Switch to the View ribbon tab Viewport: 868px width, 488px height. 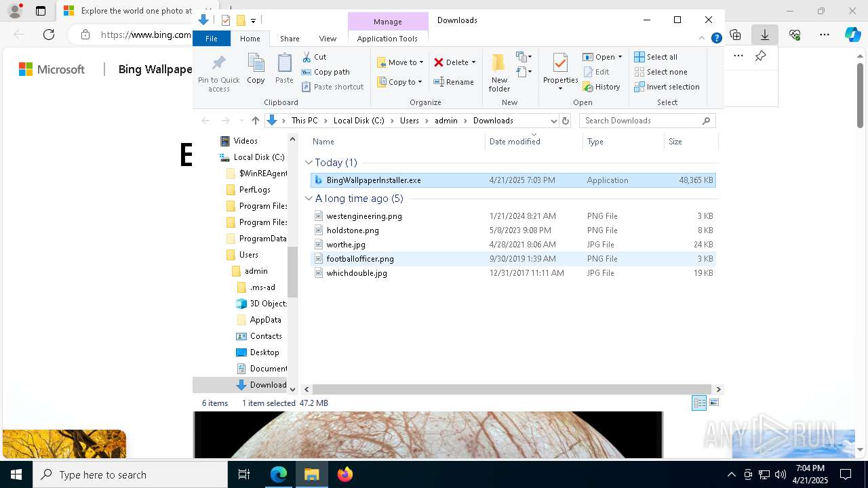point(328,39)
